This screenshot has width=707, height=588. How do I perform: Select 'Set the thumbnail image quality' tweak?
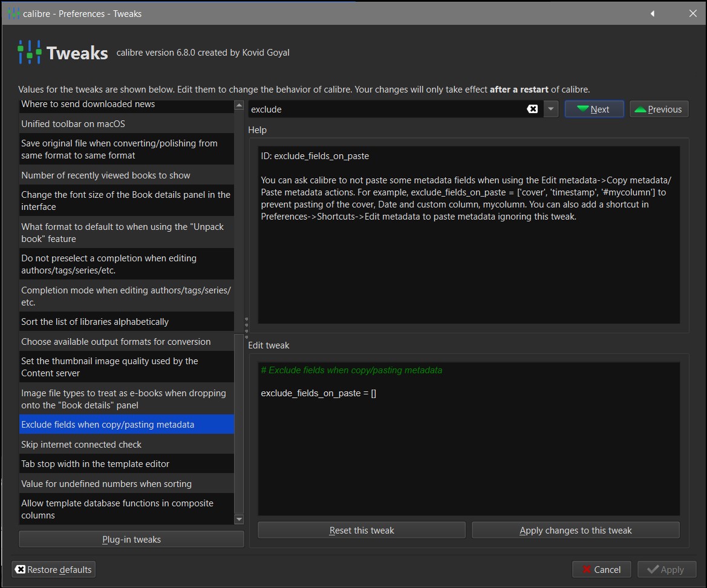coord(126,367)
